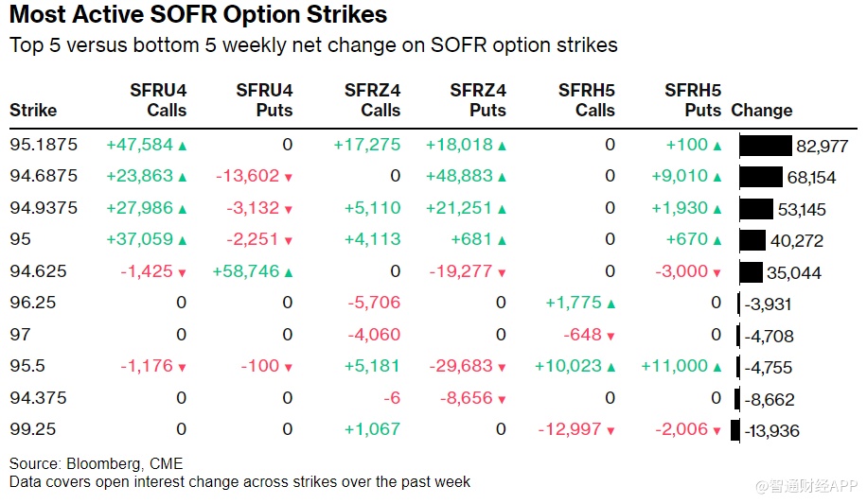Select the Change column header

coord(762,111)
